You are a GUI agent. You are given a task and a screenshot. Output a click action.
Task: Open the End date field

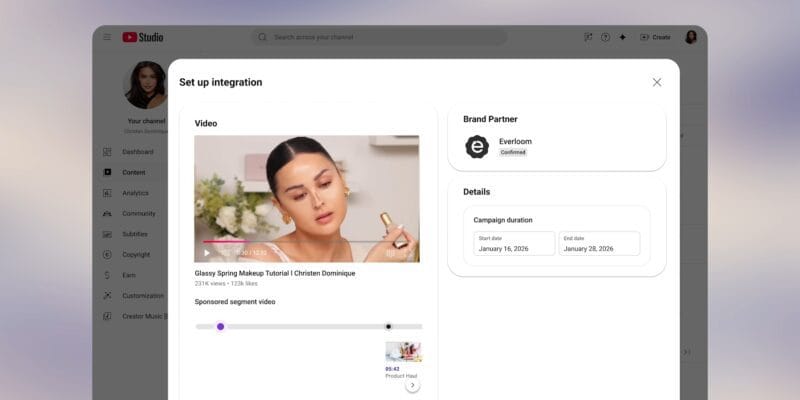(x=599, y=243)
